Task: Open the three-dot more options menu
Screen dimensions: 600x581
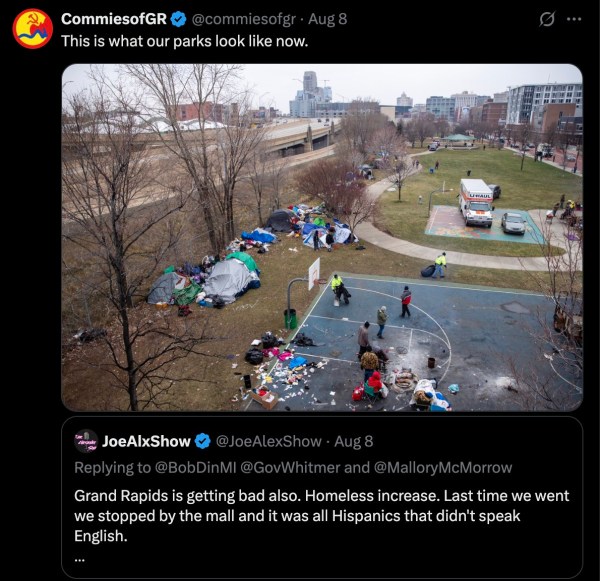Action: click(574, 19)
